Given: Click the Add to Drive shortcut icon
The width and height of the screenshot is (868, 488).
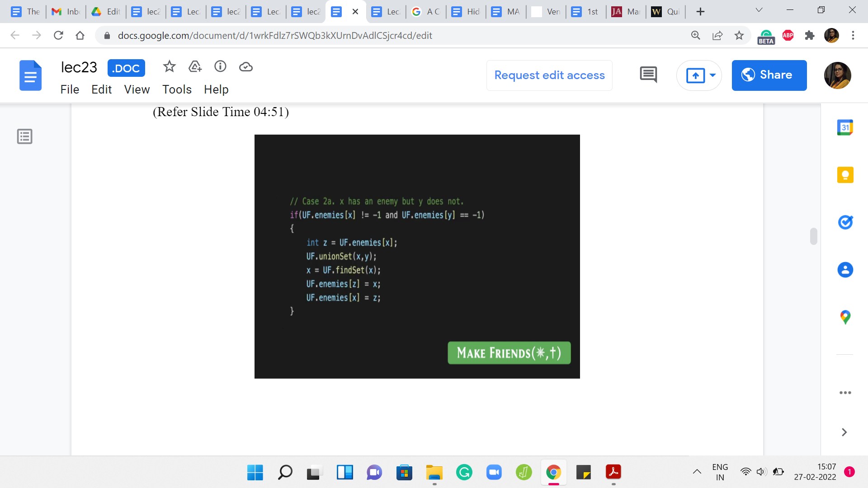Looking at the screenshot, I should click(195, 67).
